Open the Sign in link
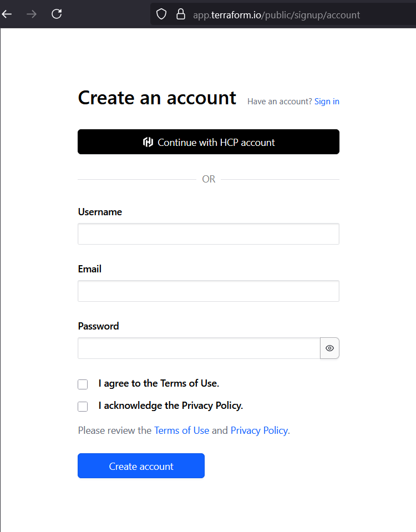Screen dimensions: 416x532 pos(327,102)
